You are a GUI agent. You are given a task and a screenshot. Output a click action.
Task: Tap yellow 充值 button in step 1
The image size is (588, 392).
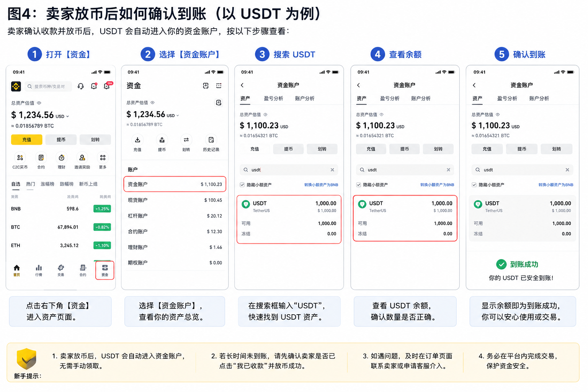(27, 140)
